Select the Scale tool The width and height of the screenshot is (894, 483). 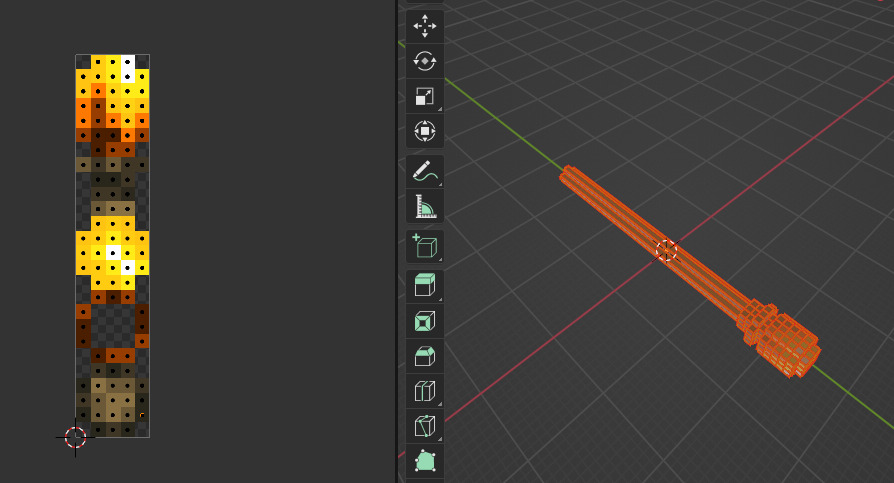coord(425,96)
